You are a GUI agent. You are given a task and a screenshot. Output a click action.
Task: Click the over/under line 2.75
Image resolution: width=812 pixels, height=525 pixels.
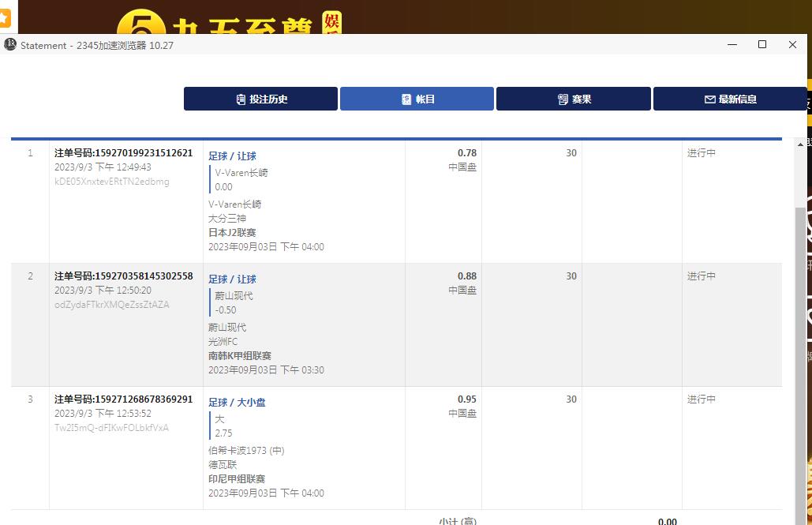(223, 433)
